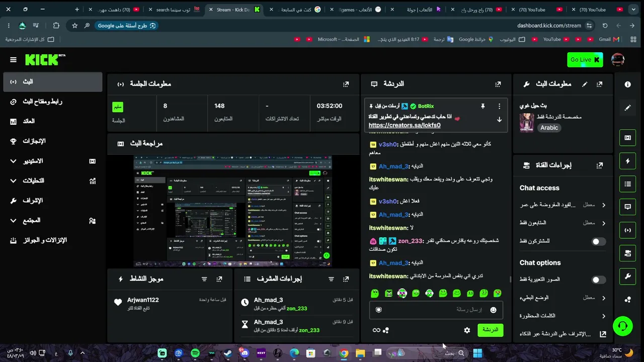Screen dimensions: 644x362
Task: Open رابط ومفتاح البث in the sidebar
Action: [52, 102]
